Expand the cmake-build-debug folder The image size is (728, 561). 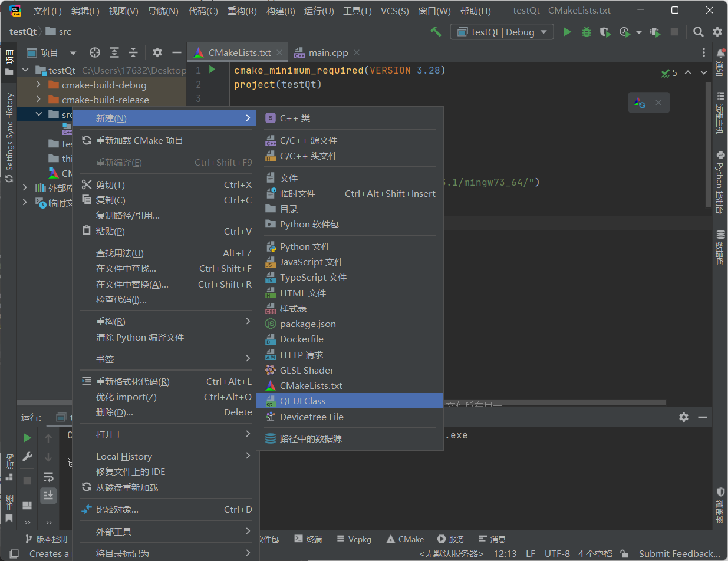39,85
